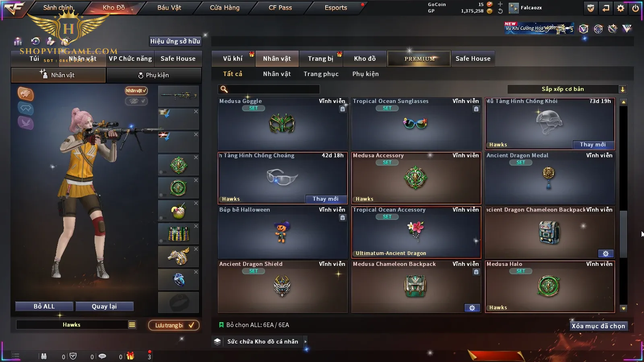Open the Hawks loadout selector
The height and width of the screenshot is (362, 644).
click(72, 325)
